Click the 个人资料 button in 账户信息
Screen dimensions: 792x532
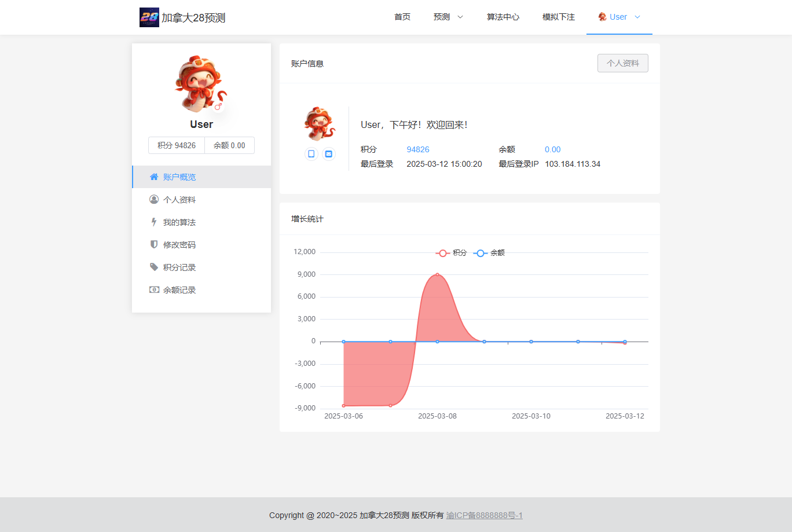click(x=623, y=63)
